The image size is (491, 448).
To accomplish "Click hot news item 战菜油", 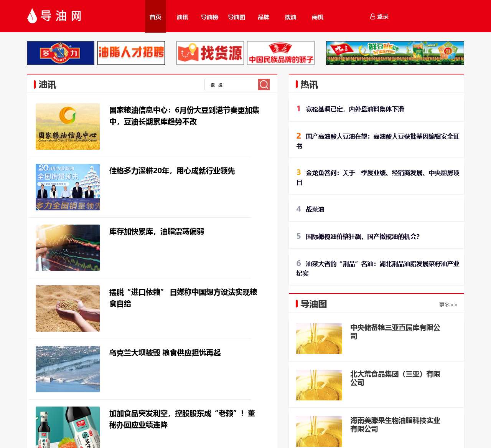I will tap(315, 209).
